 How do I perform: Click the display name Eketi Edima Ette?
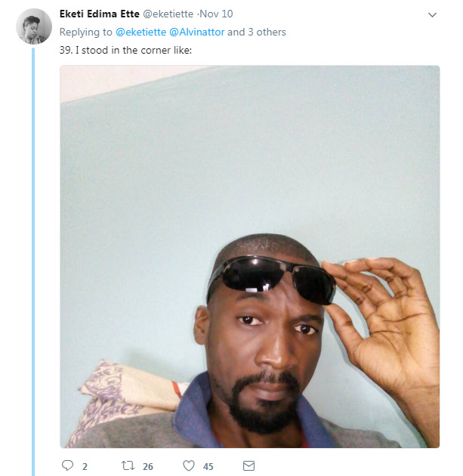point(100,14)
